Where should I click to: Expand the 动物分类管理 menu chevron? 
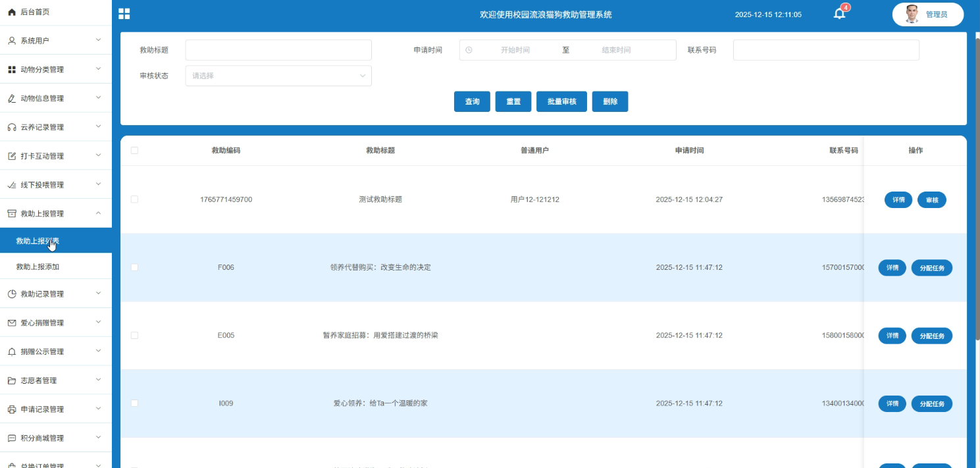tap(98, 69)
